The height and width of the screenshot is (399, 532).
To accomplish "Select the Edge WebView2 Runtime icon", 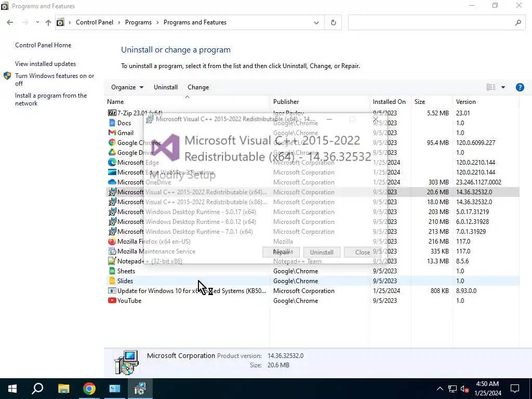I will [x=112, y=172].
